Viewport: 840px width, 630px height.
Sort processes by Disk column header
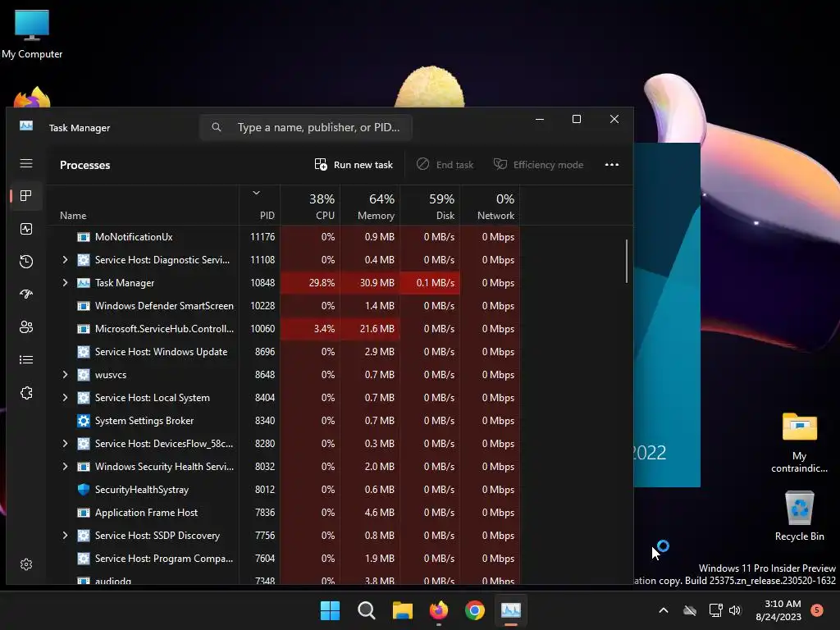pyautogui.click(x=430, y=206)
